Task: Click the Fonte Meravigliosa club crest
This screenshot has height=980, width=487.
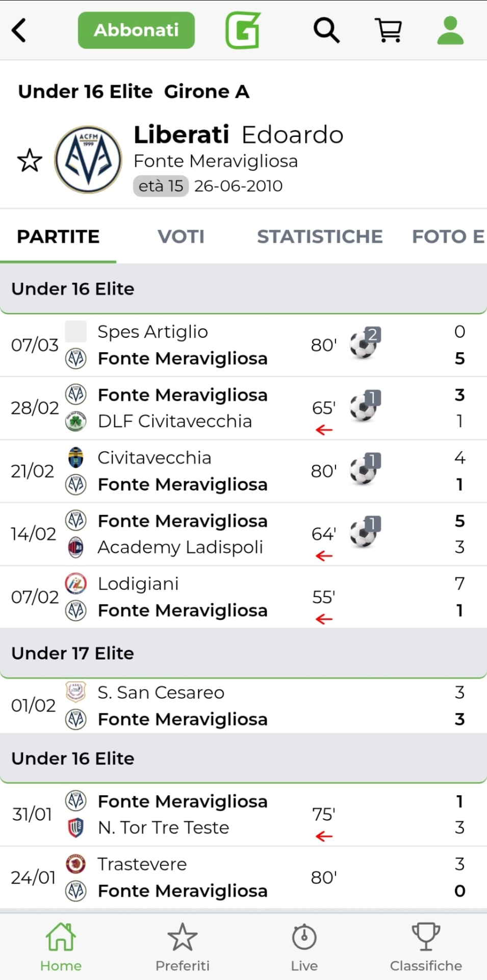Action: (x=88, y=160)
